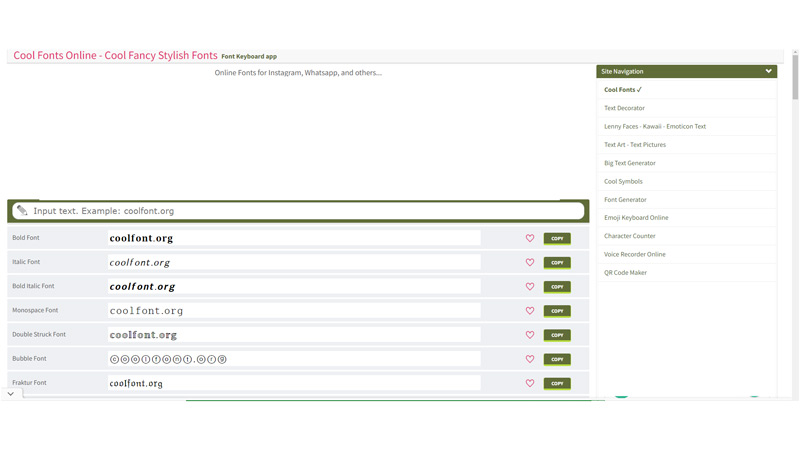Favorite the Bold Font heart icon
The image size is (800, 450).
point(530,238)
